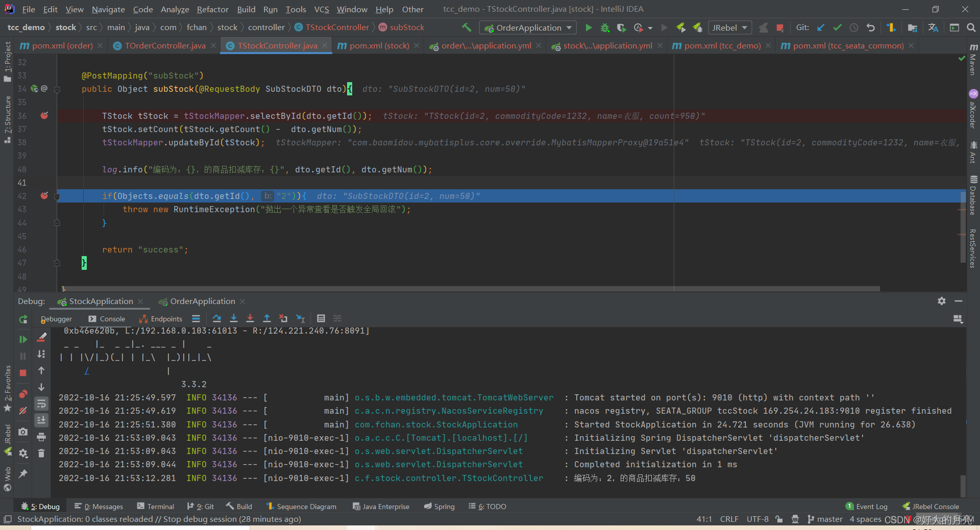Viewport: 980px width, 530px height.
Task: Open the Sequence Diagram tool window
Action: coord(301,507)
